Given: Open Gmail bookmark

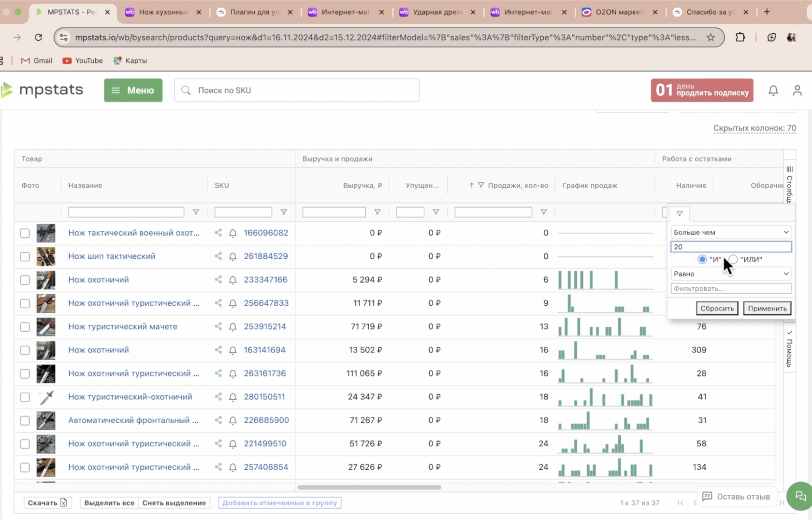Looking at the screenshot, I should point(37,60).
